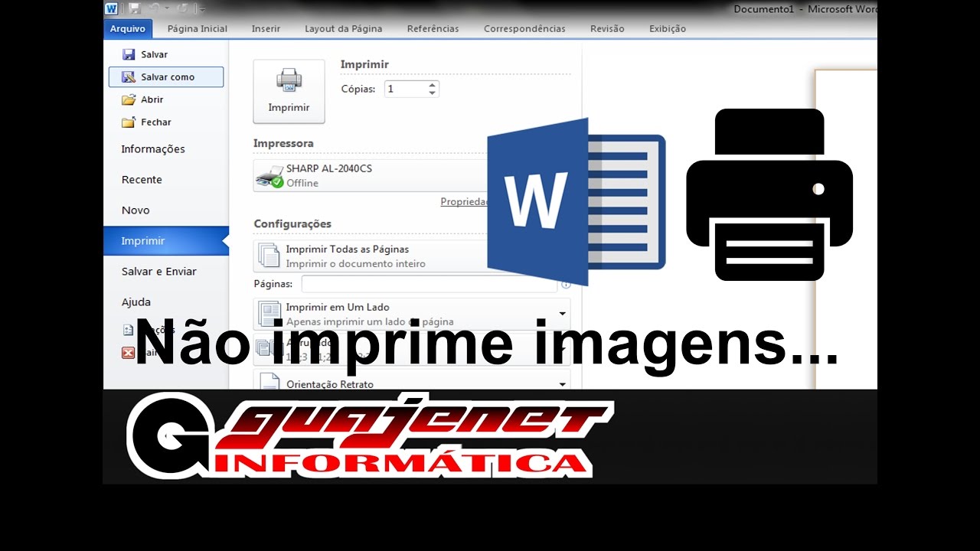Image resolution: width=980 pixels, height=551 pixels.
Task: Increase copies with the up spinner arrow
Action: coord(433,84)
